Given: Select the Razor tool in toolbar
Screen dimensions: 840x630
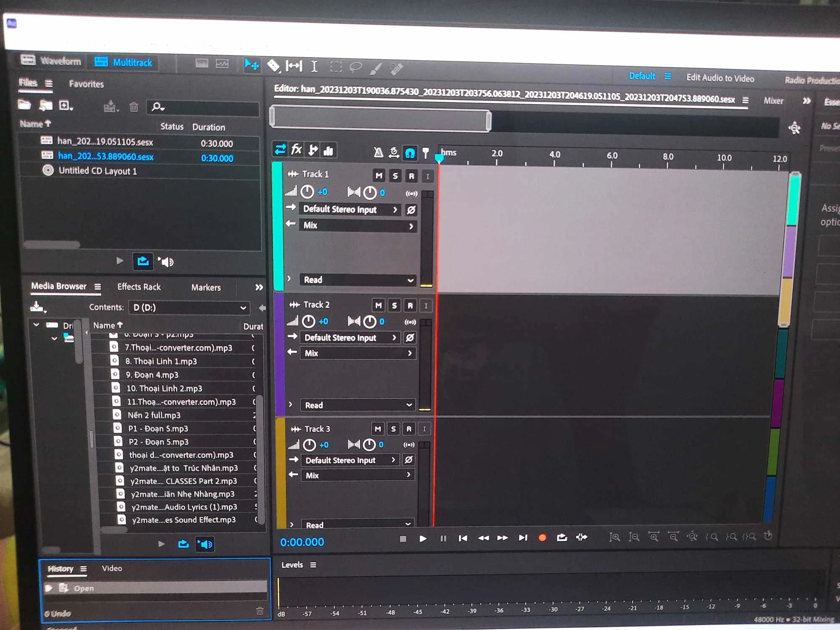Looking at the screenshot, I should point(273,66).
